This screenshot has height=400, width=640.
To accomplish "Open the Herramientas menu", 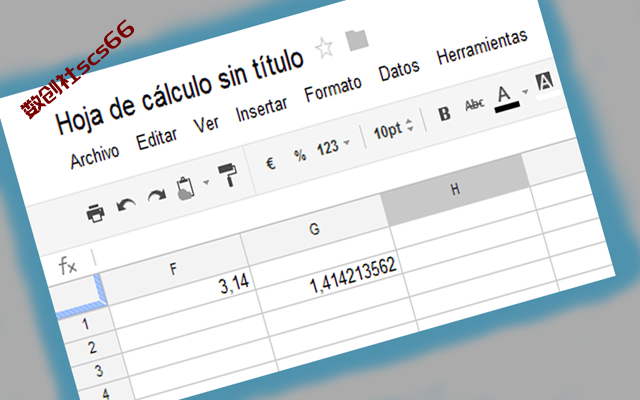I will coord(482,48).
